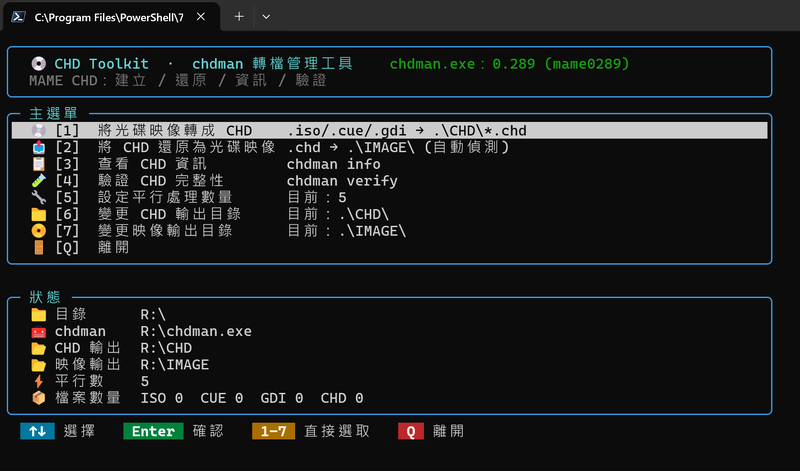Viewport: 800px width, 471px height.
Task: Click the '.iso/.cue/.gdi → .\CHD\*.chd' text
Action: (x=407, y=131)
